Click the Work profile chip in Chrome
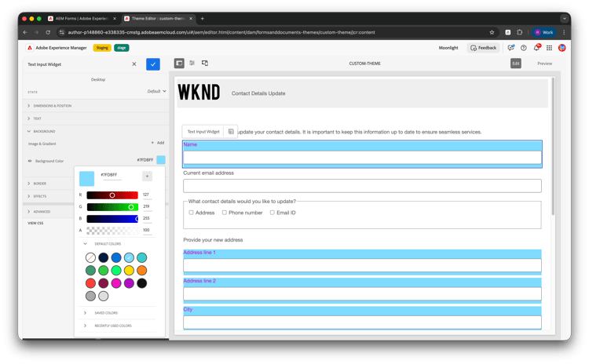 543,32
